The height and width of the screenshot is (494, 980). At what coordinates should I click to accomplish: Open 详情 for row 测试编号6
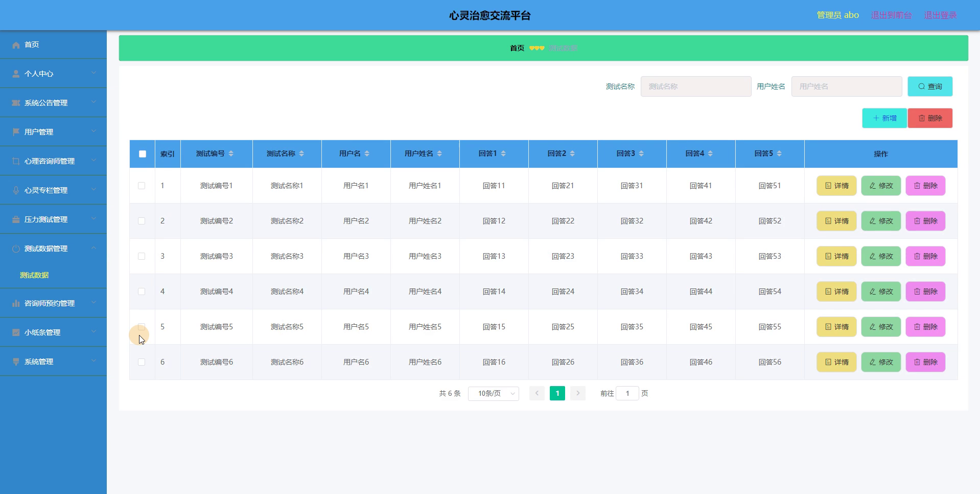tap(836, 362)
